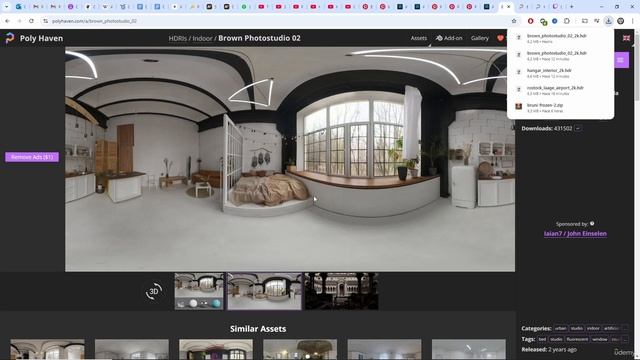This screenshot has height=360, width=640.
Task: Click the main Brown Photostudio panorama image
Action: coord(290,159)
